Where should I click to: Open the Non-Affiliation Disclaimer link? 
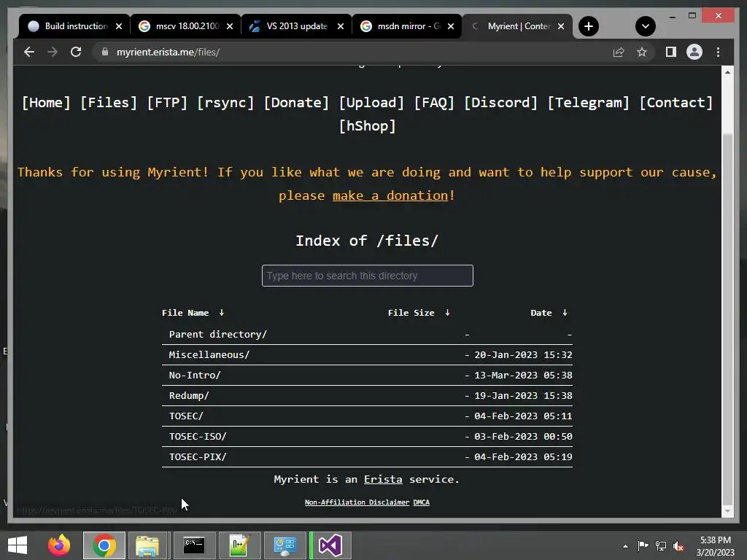[x=357, y=502]
